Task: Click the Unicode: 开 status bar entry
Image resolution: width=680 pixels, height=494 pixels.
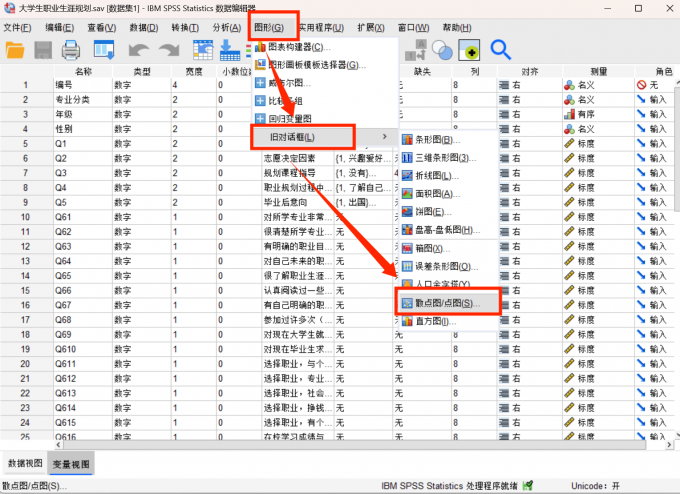Action: tap(595, 486)
